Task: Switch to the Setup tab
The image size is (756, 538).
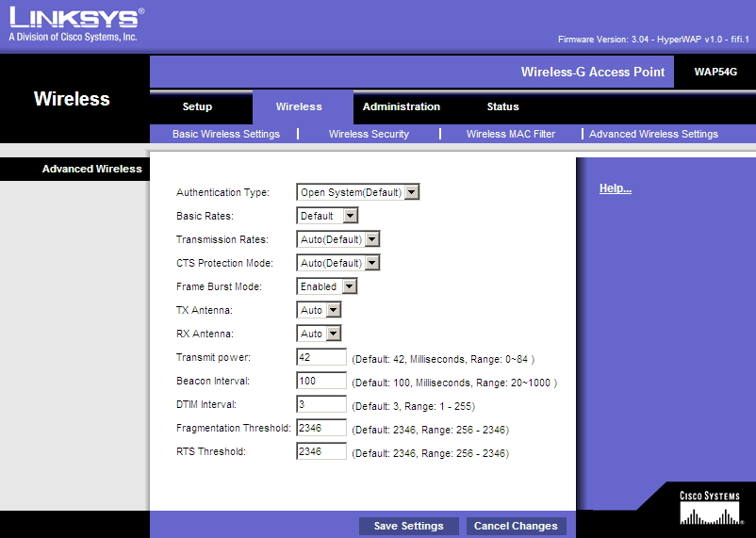Action: point(197,106)
